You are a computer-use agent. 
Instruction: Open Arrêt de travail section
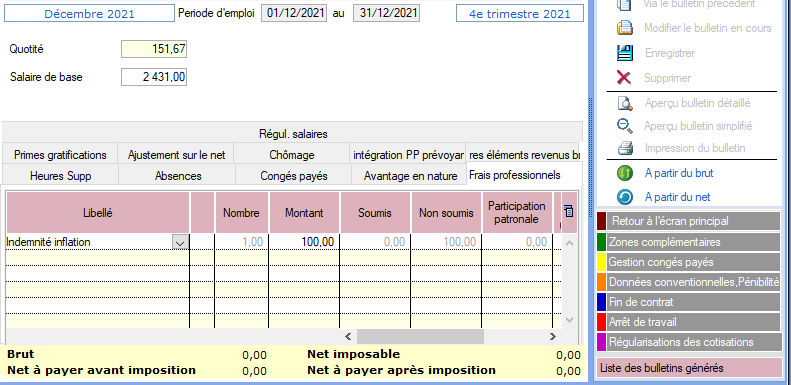coord(688,321)
